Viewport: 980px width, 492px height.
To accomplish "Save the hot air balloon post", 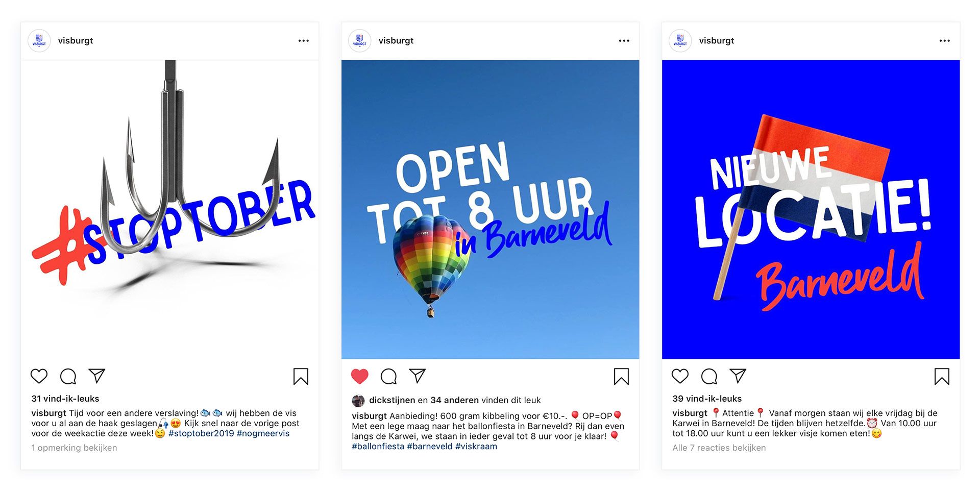I will (x=621, y=377).
